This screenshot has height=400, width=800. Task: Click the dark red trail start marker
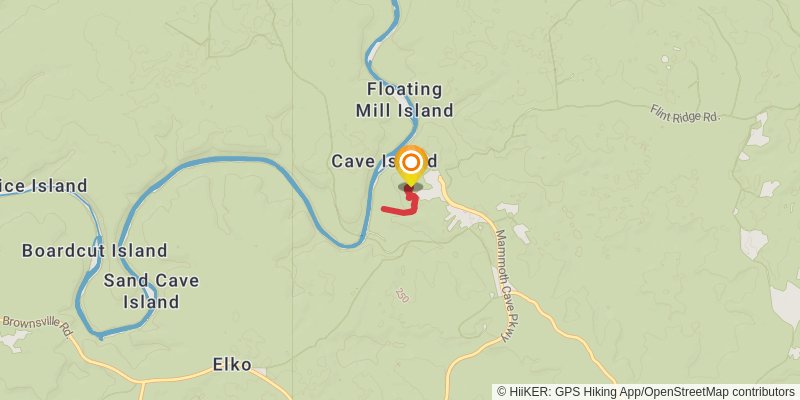tap(409, 189)
